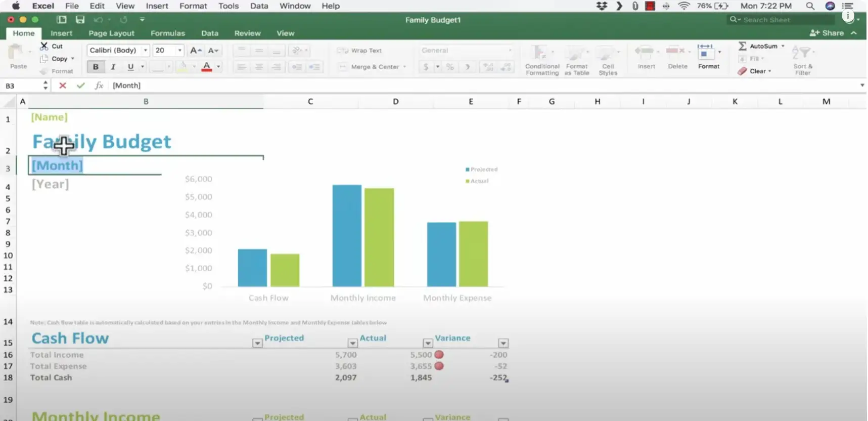Open the font size 20 dropdown

[179, 51]
